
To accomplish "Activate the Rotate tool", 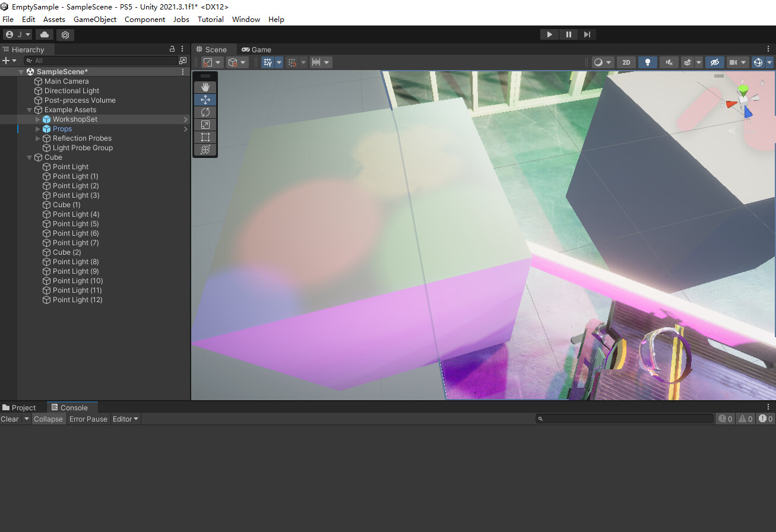I will [x=205, y=112].
